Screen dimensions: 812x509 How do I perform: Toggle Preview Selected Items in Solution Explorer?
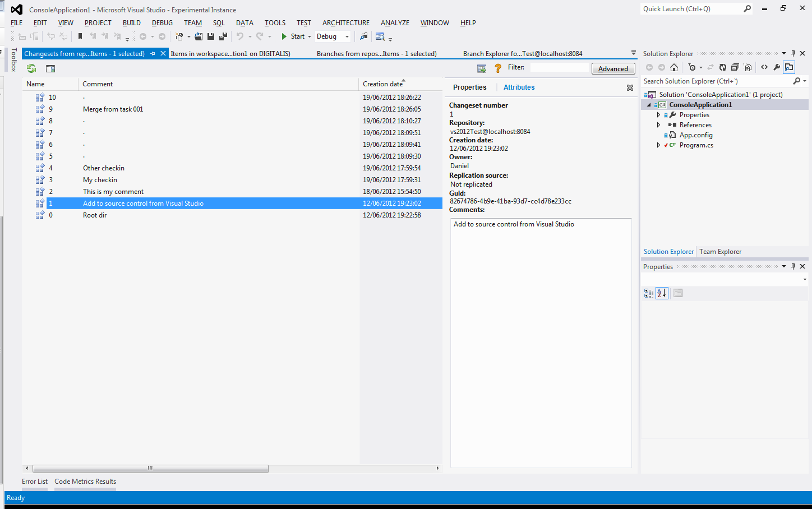(789, 67)
